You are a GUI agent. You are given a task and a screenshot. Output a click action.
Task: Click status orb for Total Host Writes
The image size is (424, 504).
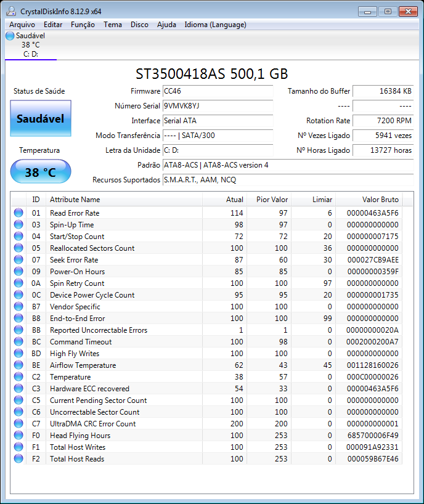[18, 447]
